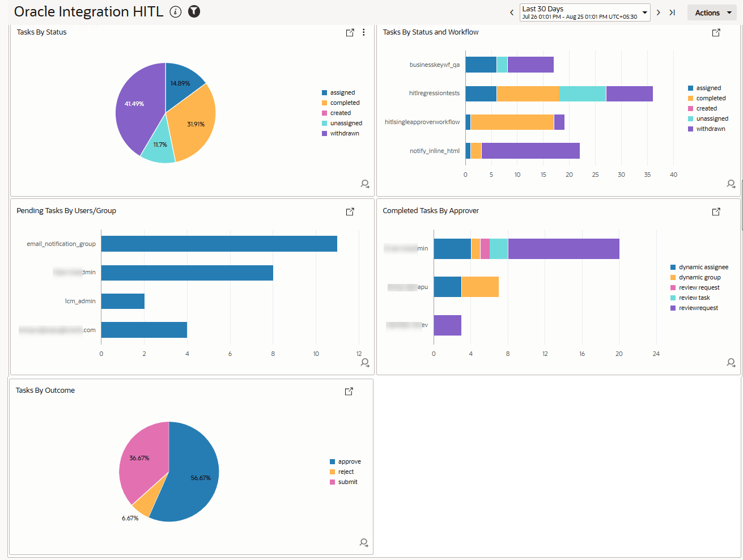Toggle withdrawn legend in Status and Workflow chart
This screenshot has height=560, width=743.
click(x=707, y=129)
